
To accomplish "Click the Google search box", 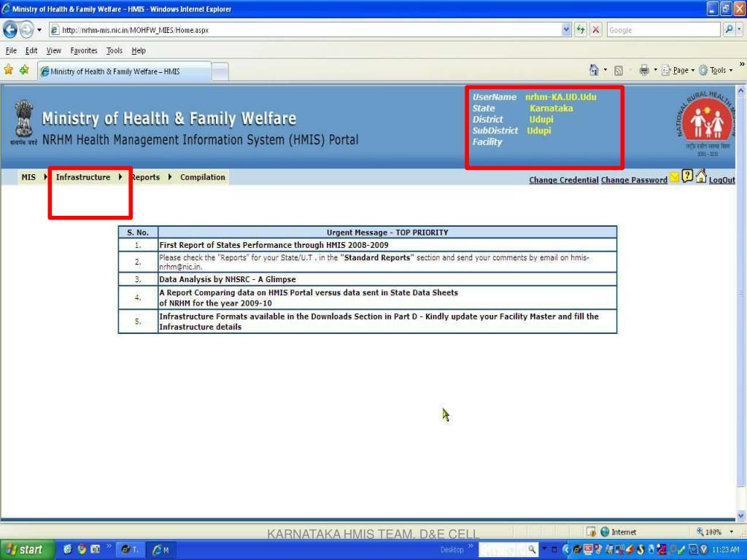I will (663, 29).
